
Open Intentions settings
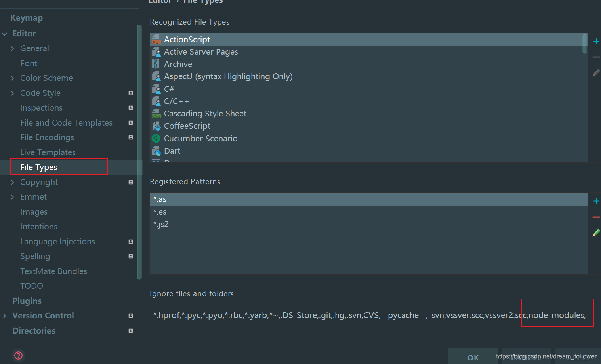pyautogui.click(x=38, y=227)
